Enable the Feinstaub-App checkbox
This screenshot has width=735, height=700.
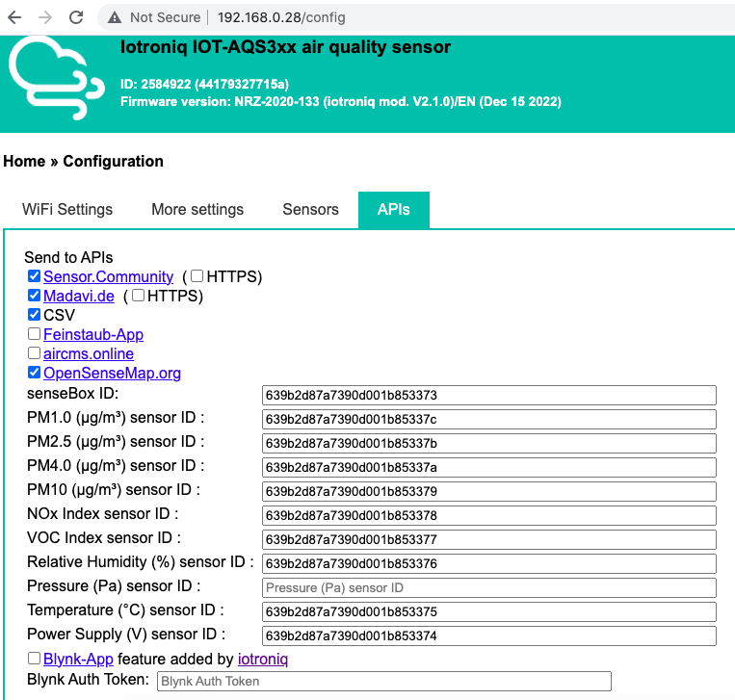pyautogui.click(x=35, y=334)
